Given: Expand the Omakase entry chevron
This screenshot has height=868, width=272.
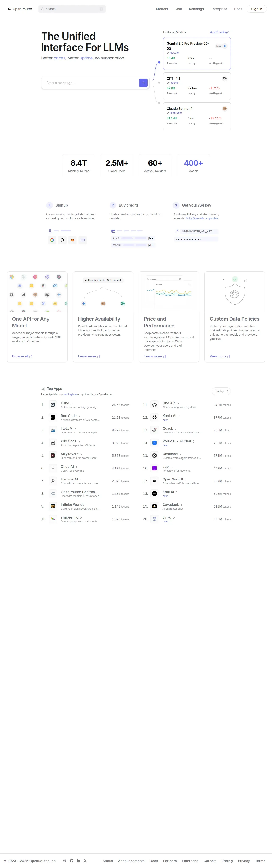Looking at the screenshot, I should click(x=180, y=454).
